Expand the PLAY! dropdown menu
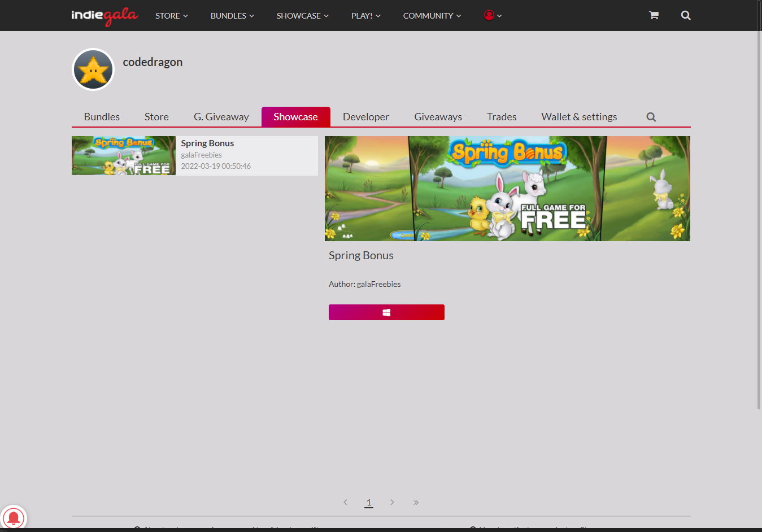The image size is (762, 532). point(365,16)
